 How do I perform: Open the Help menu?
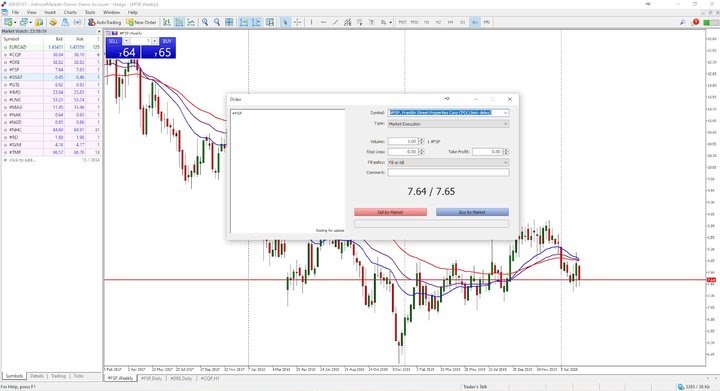pyautogui.click(x=133, y=12)
